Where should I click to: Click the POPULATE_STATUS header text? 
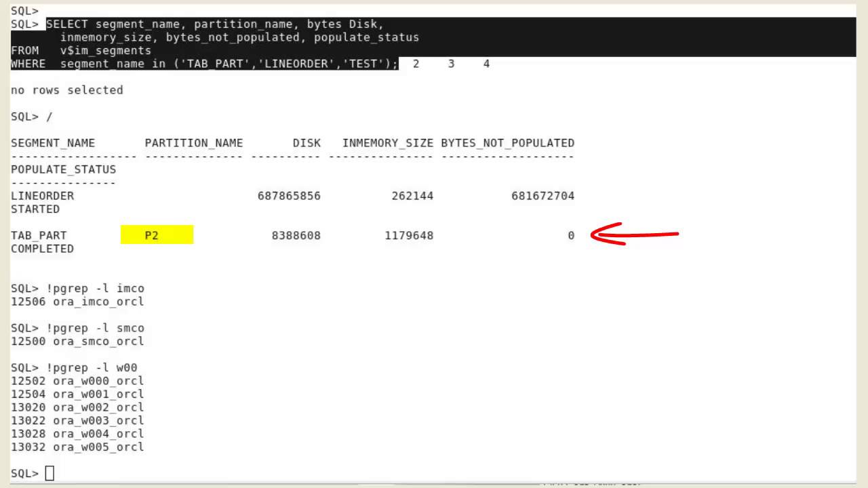(63, 169)
